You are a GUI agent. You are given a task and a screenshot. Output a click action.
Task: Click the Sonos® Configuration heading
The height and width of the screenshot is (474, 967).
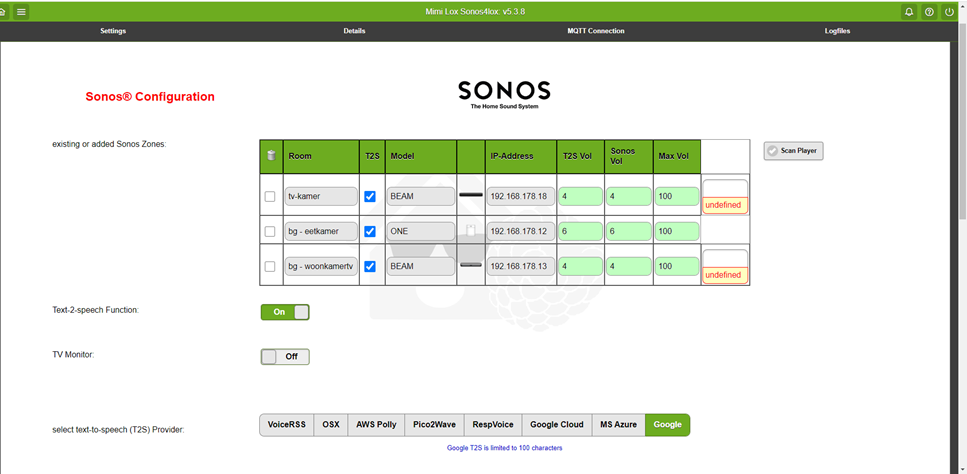[150, 97]
